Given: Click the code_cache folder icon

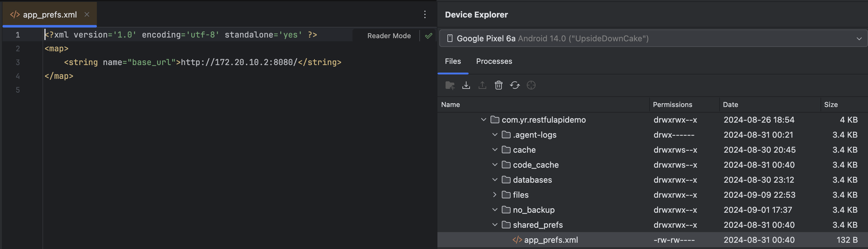Looking at the screenshot, I should click(506, 165).
